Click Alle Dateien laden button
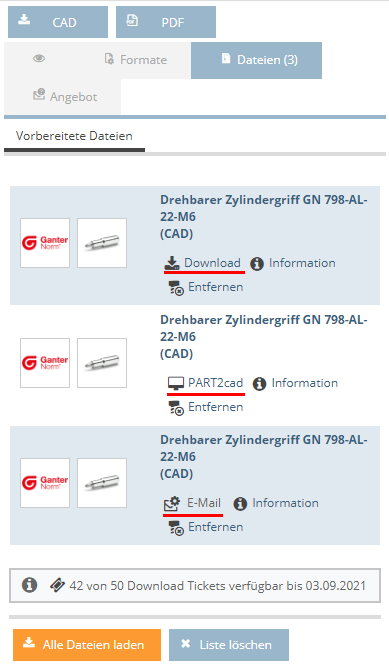Screen dimensions: 389x668 click(x=87, y=645)
